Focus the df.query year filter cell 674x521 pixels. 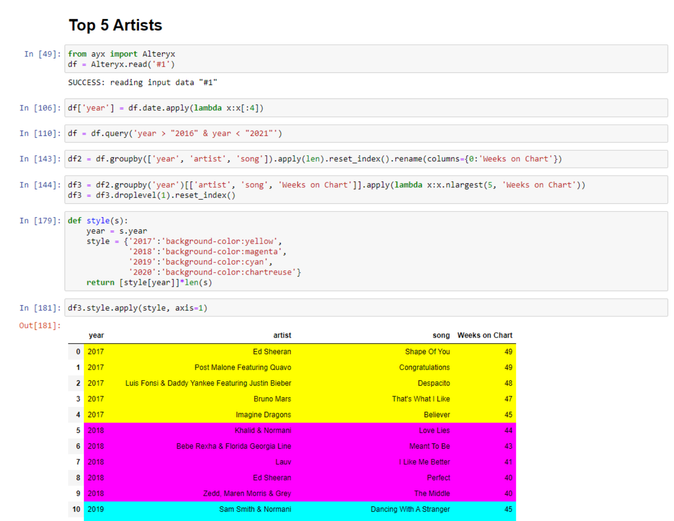(366, 133)
